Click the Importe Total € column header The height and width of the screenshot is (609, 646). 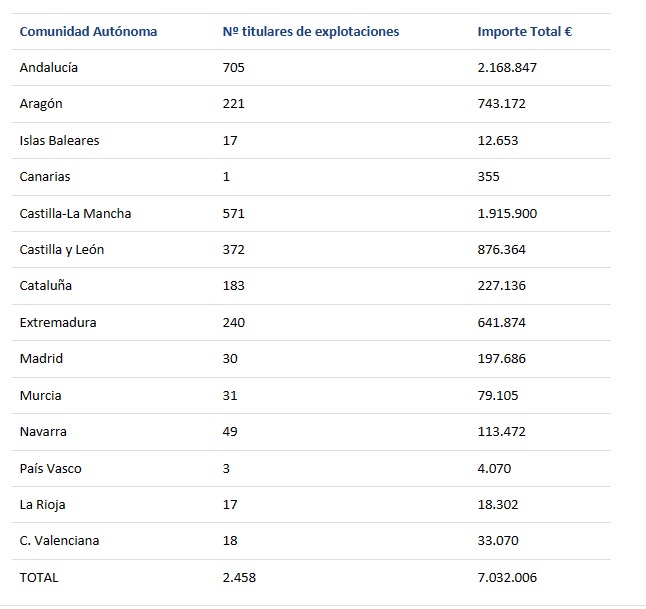[524, 32]
